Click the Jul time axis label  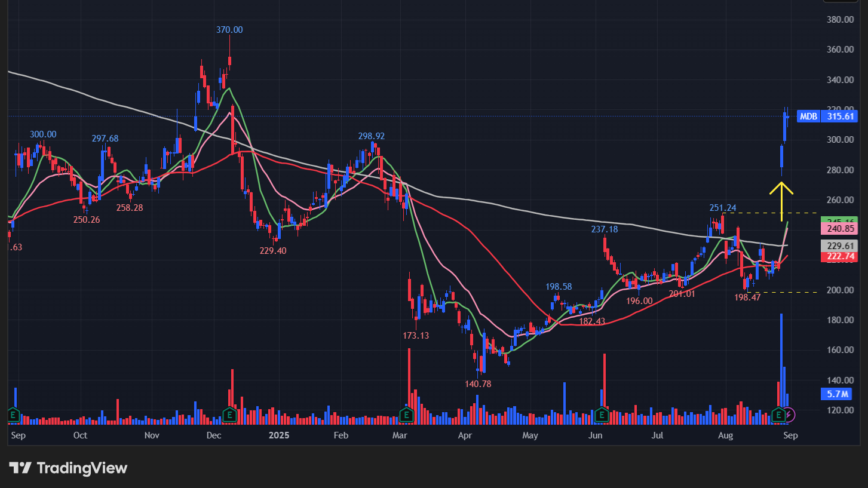[x=658, y=435]
